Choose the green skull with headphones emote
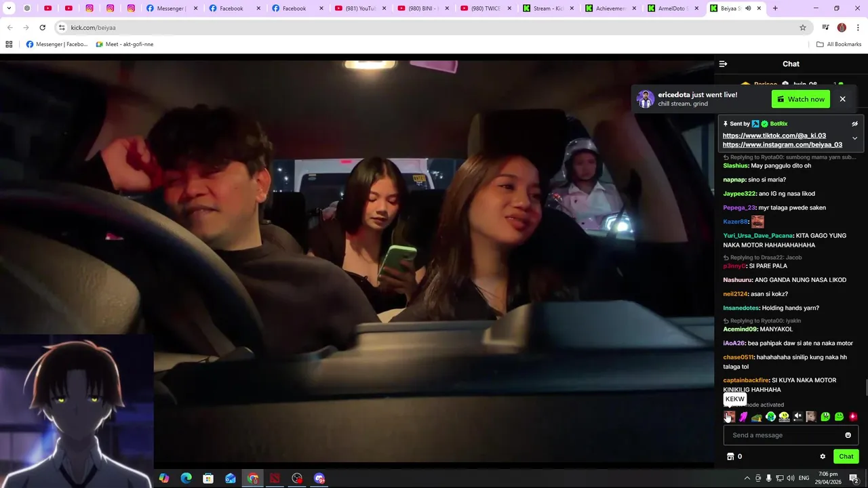This screenshot has width=868, height=488. (770, 417)
